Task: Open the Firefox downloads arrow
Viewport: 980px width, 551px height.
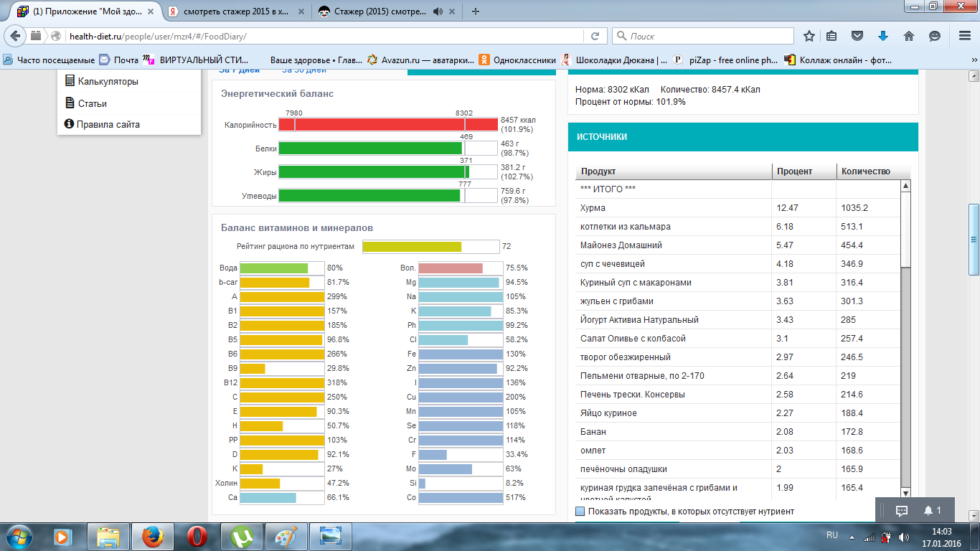Action: 883,36
